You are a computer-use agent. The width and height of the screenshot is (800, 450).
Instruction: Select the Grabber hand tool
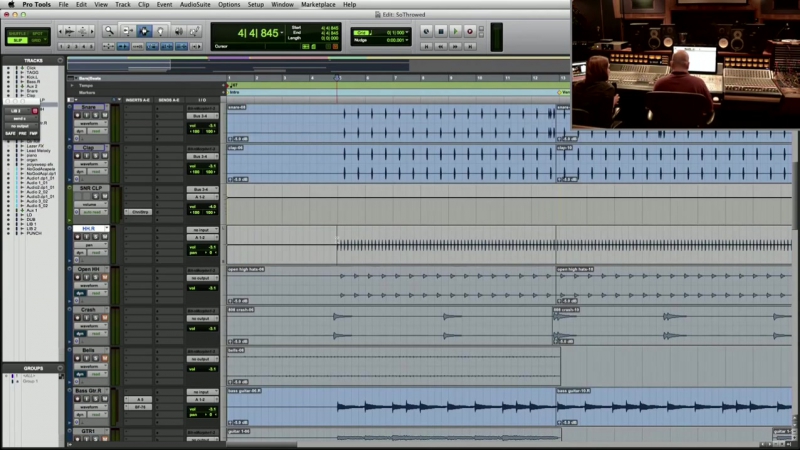[x=160, y=31]
